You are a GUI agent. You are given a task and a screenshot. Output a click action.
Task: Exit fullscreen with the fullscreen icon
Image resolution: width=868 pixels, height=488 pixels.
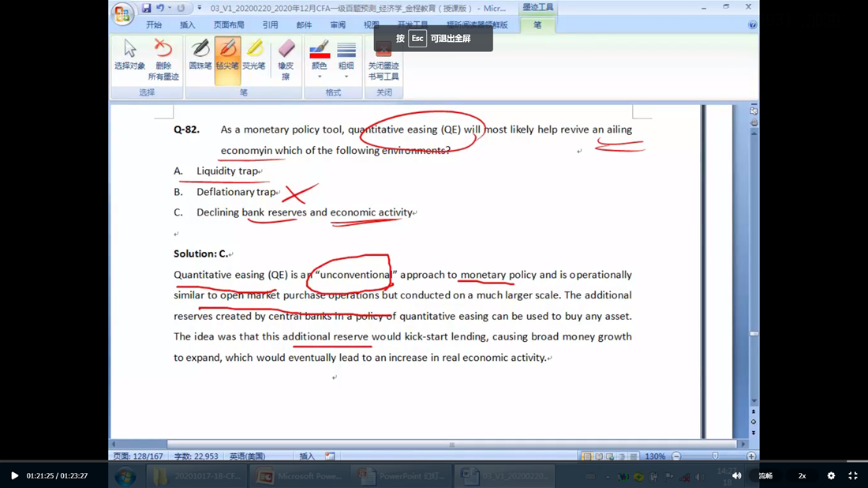853,476
